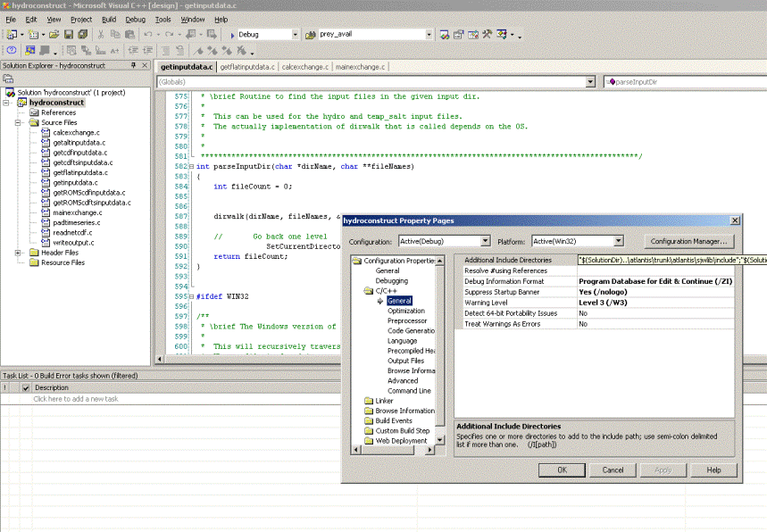Image resolution: width=767 pixels, height=532 pixels.
Task: Toggle the Task List item checkbox header
Action: click(x=26, y=387)
